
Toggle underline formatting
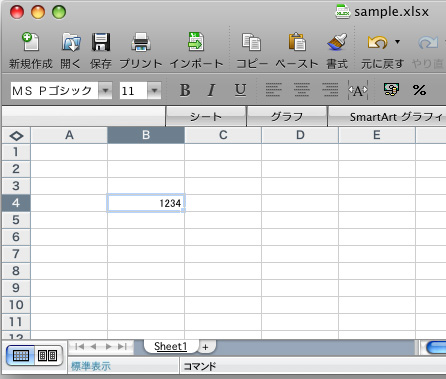[240, 90]
